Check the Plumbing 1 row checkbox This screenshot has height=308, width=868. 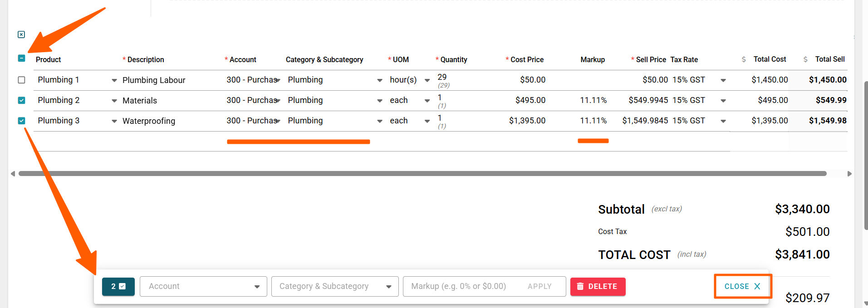pos(21,80)
